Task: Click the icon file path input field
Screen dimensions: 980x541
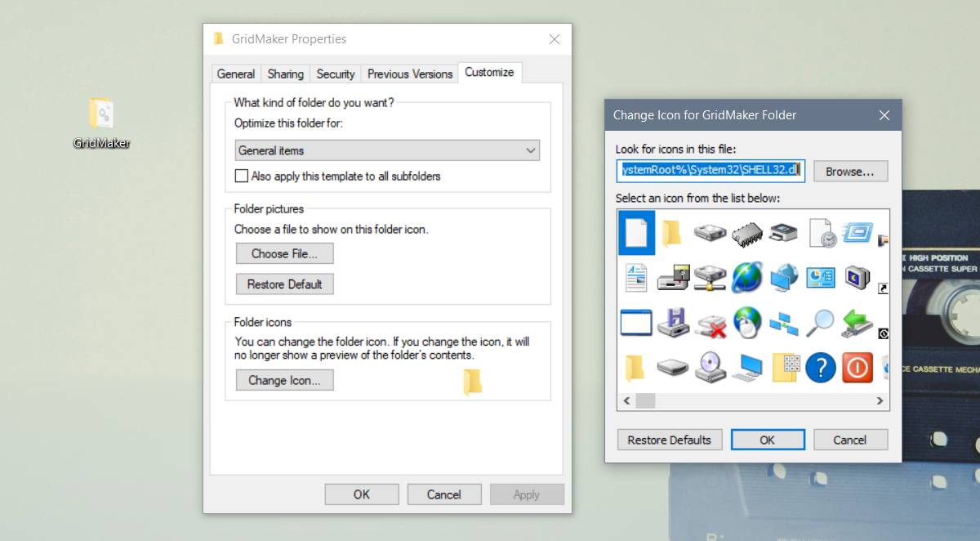Action: tap(709, 171)
